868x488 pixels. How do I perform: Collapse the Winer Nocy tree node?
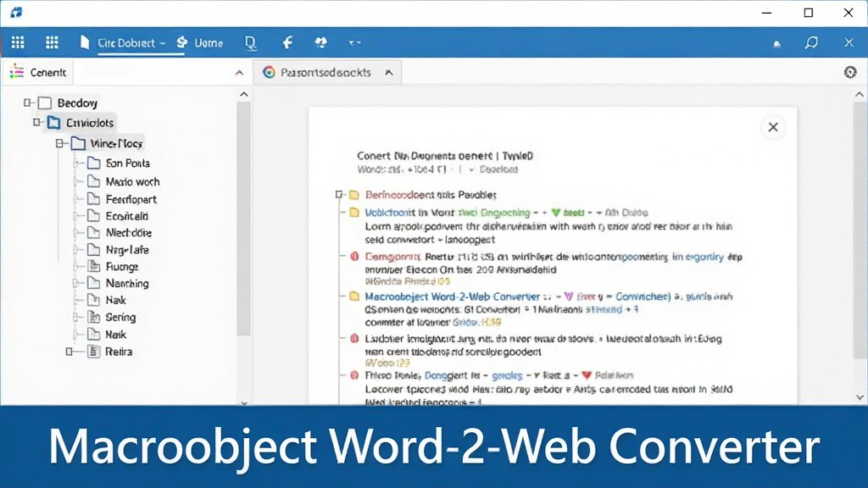60,143
